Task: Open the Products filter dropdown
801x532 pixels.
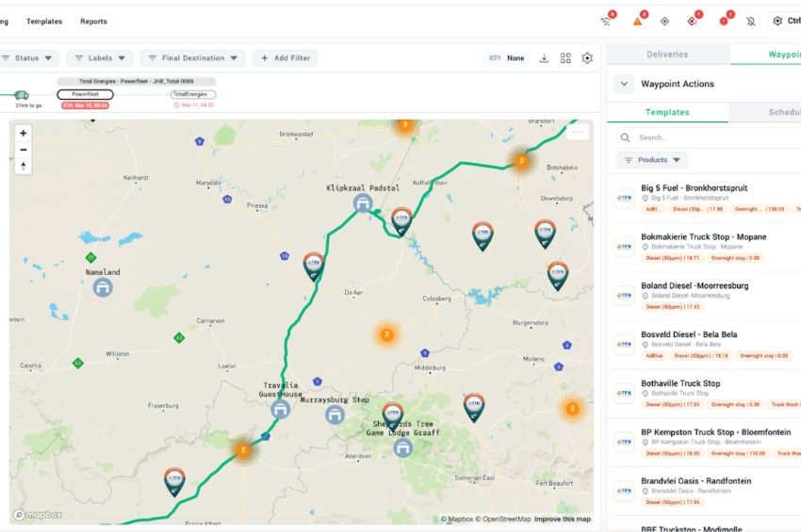Action: 652,160
